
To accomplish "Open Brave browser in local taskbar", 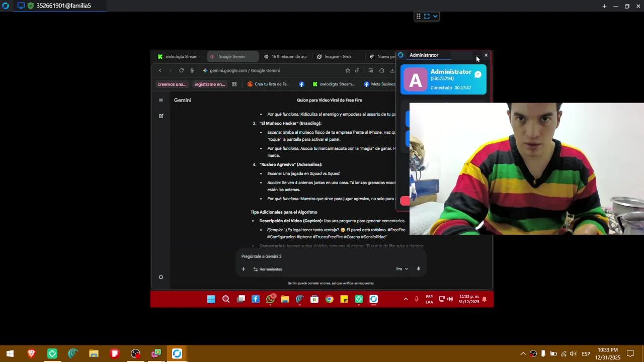I will [x=31, y=353].
